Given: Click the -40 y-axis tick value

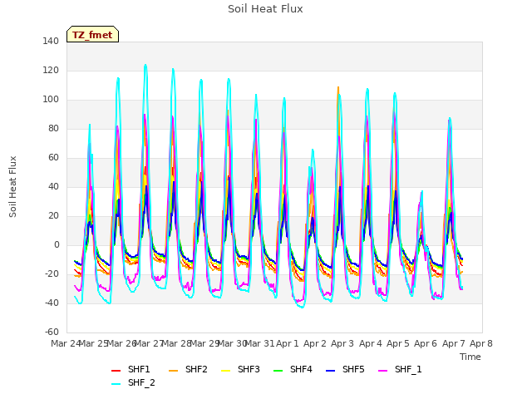Looking at the screenshot, I should click(52, 303).
